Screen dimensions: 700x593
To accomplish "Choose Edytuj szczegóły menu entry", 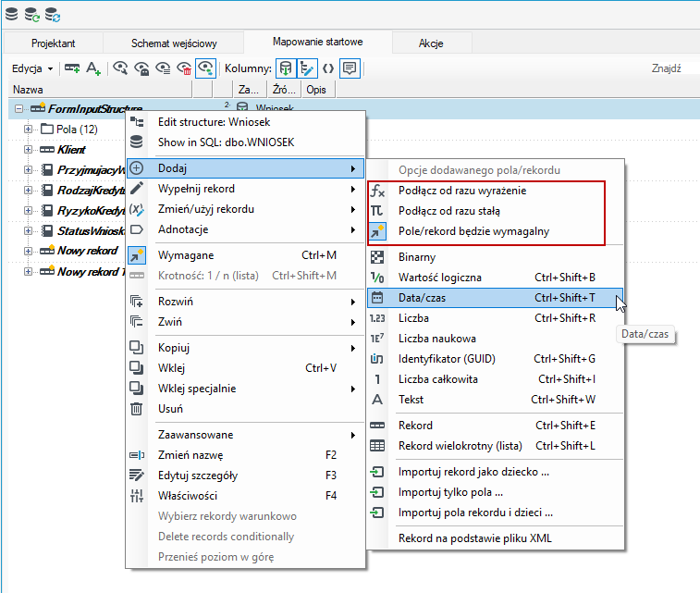I will pos(246,476).
